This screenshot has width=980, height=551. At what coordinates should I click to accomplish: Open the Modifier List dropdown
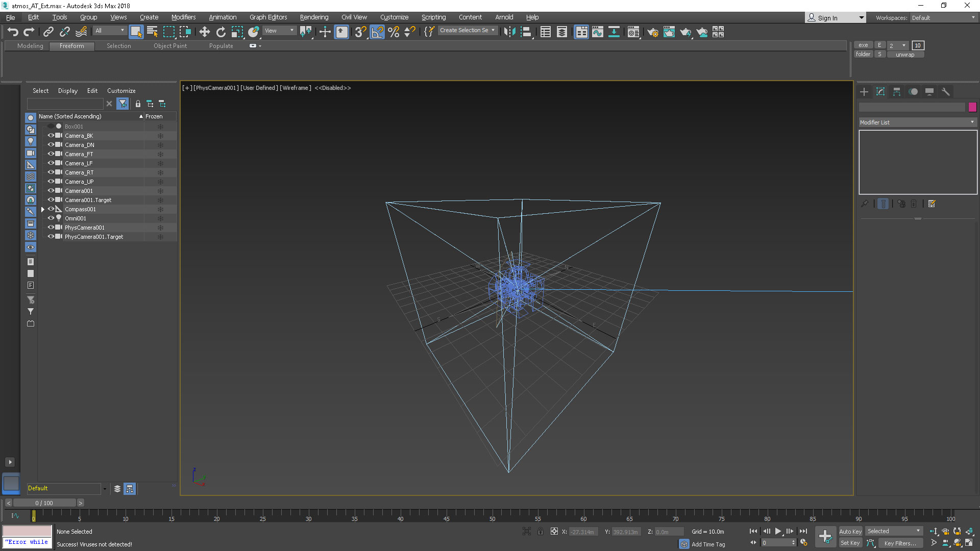click(x=917, y=122)
